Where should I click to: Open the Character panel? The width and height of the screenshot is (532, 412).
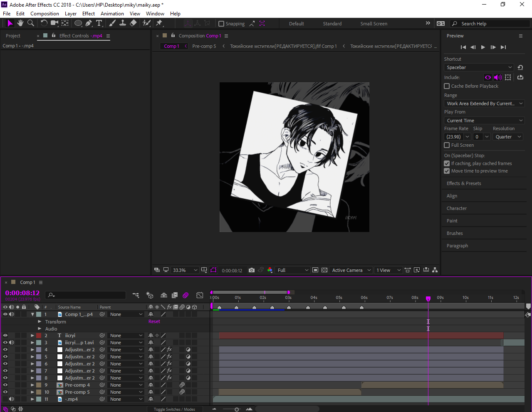tap(457, 208)
